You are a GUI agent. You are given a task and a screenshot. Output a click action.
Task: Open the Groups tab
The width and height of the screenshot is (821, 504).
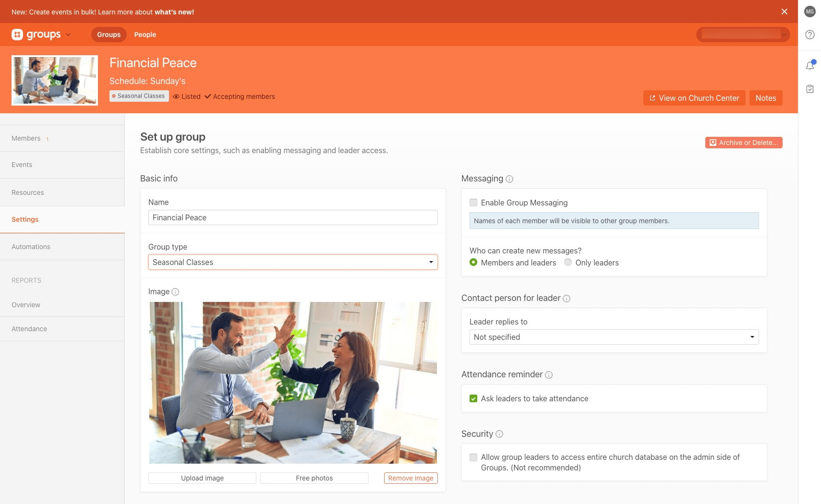click(109, 35)
